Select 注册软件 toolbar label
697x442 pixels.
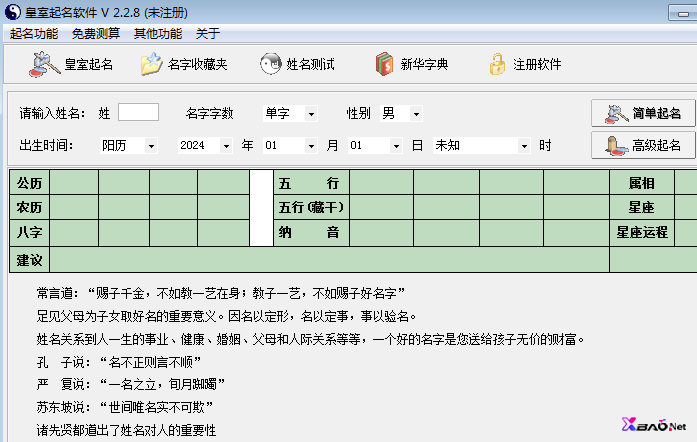[537, 64]
